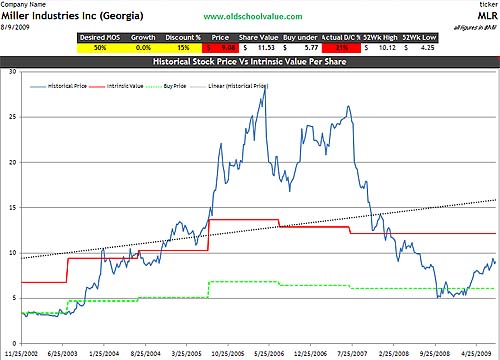
Task: Click the 6/25/2003 x-axis date label
Action: pyautogui.click(x=62, y=354)
